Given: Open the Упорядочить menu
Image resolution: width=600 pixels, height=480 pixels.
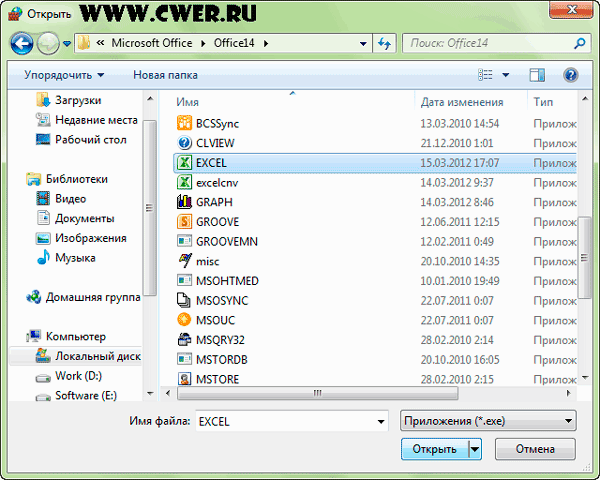Looking at the screenshot, I should click(64, 75).
